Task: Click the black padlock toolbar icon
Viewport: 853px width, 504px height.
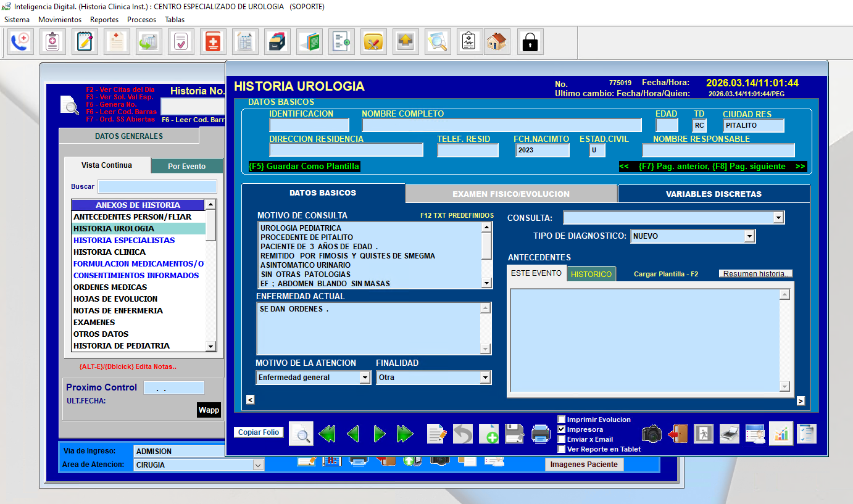Action: tap(530, 42)
